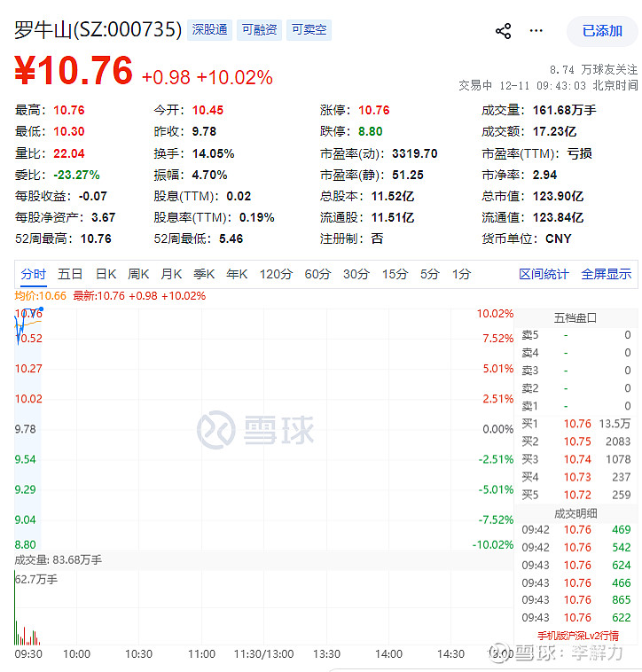This screenshot has height=672, width=642.
Task: Open 区间统计 range statistics
Action: (544, 274)
